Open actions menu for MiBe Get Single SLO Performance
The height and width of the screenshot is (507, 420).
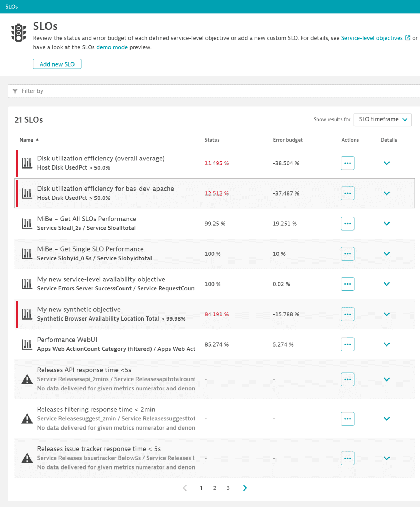[348, 254]
